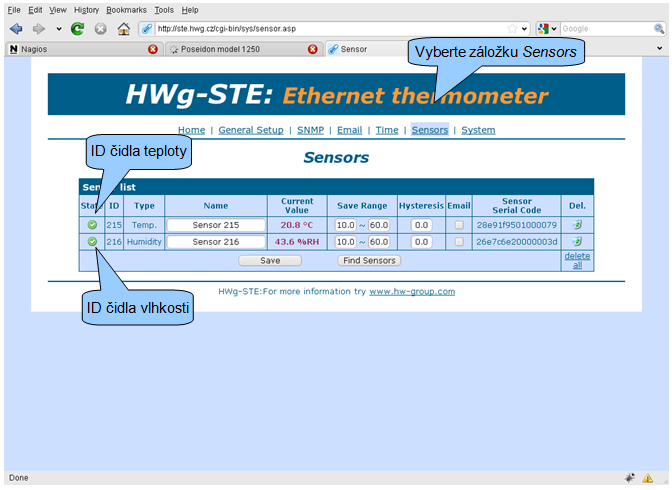The height and width of the screenshot is (490, 672).
Task: Click the warning triangle in status bar
Action: pyautogui.click(x=648, y=478)
